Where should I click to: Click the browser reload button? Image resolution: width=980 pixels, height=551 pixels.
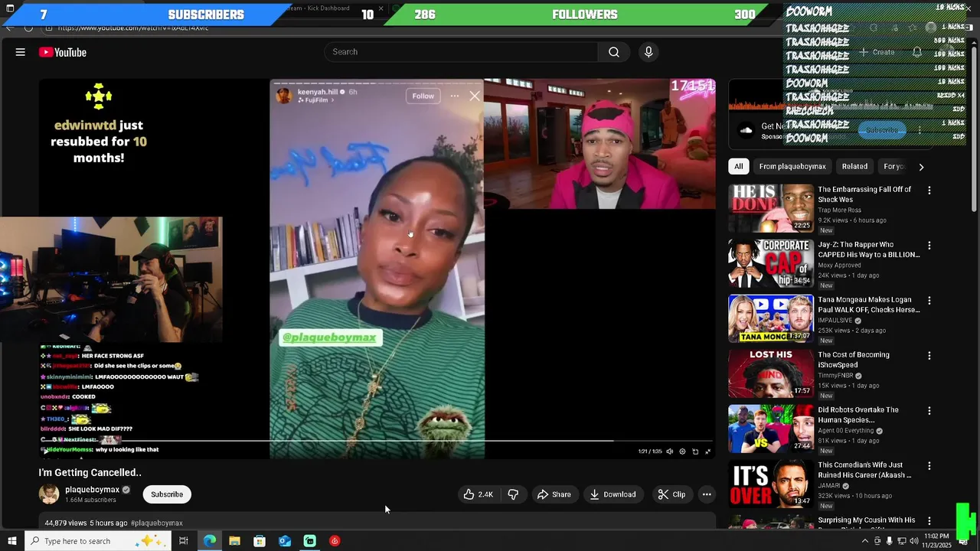[x=28, y=28]
